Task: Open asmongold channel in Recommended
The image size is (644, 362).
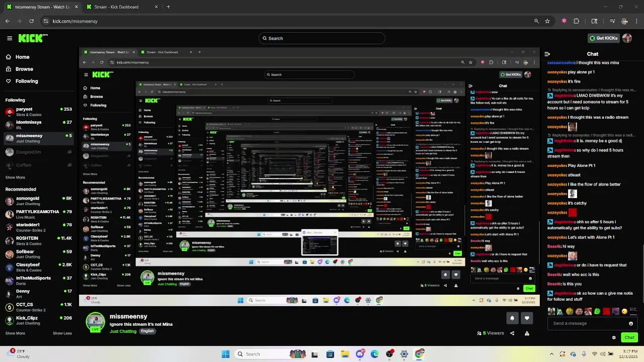Action: tap(38, 201)
